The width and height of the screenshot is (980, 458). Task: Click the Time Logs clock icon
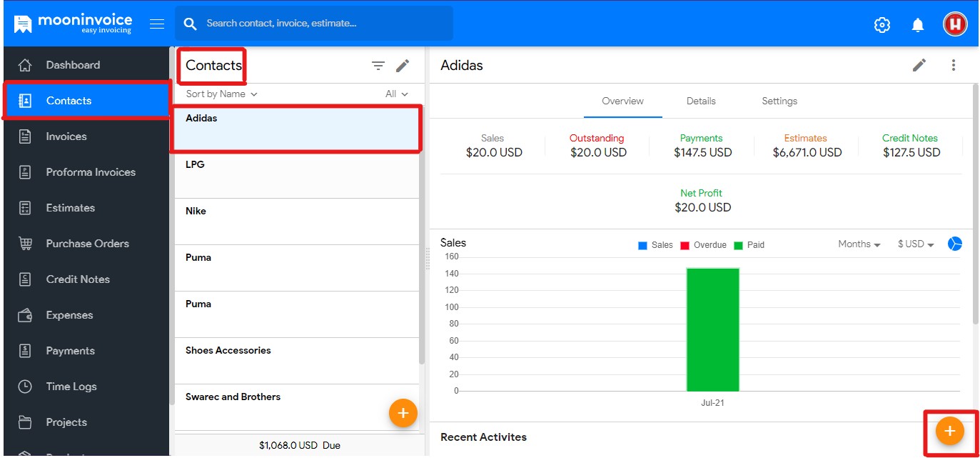point(25,387)
